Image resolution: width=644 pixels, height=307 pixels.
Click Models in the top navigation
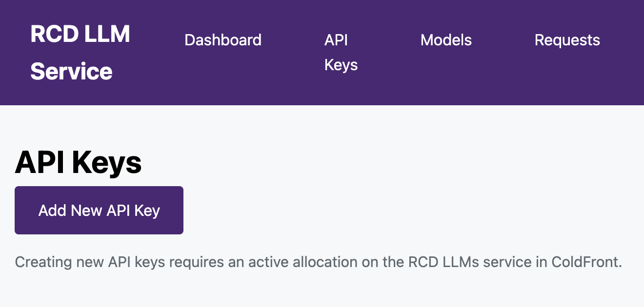tap(446, 40)
